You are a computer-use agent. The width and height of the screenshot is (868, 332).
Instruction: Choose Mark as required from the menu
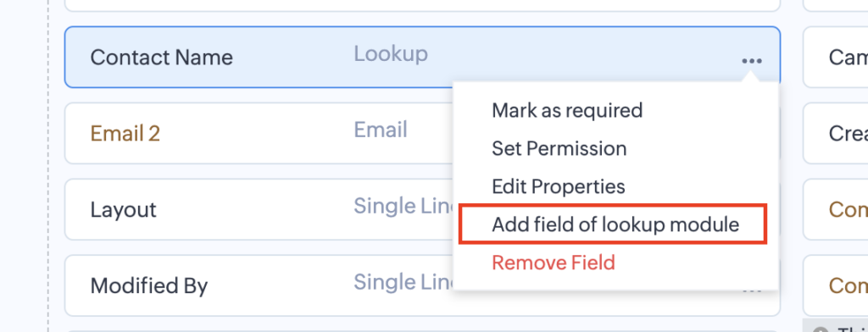click(x=567, y=110)
